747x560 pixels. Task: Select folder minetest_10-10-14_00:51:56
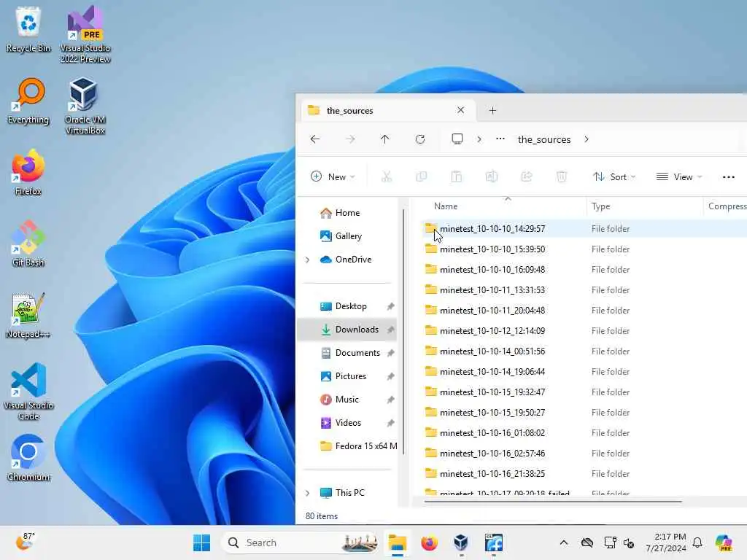492,351
